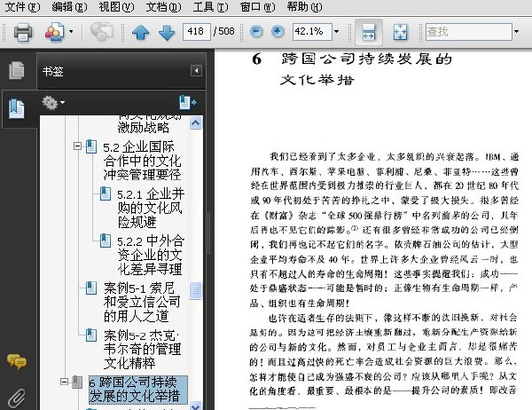
Task: Select the Bookmarks panel icon in the sidebar
Action: pos(17,108)
